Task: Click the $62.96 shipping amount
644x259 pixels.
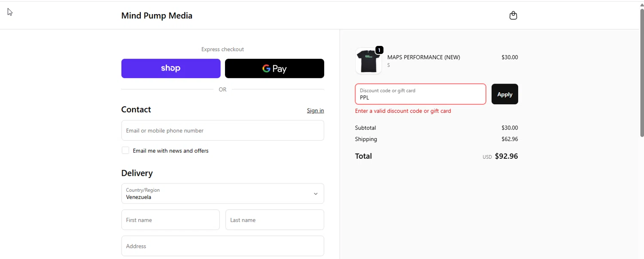Action: [510, 139]
